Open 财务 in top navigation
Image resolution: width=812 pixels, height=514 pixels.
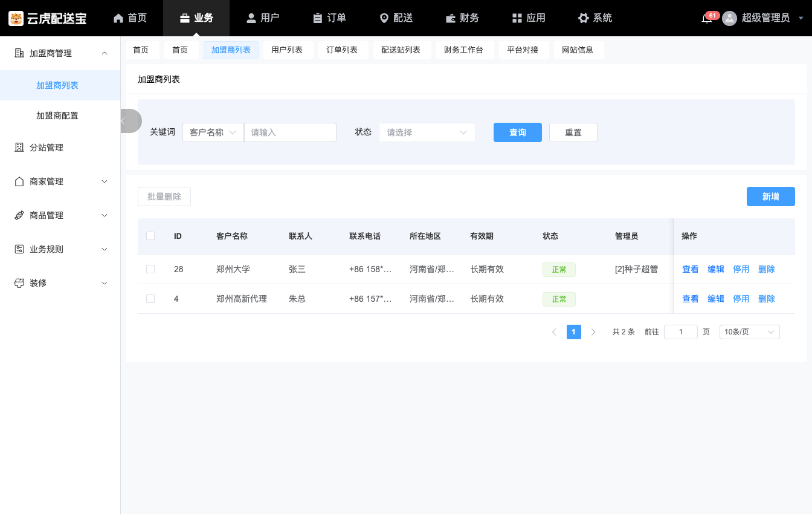tap(462, 18)
